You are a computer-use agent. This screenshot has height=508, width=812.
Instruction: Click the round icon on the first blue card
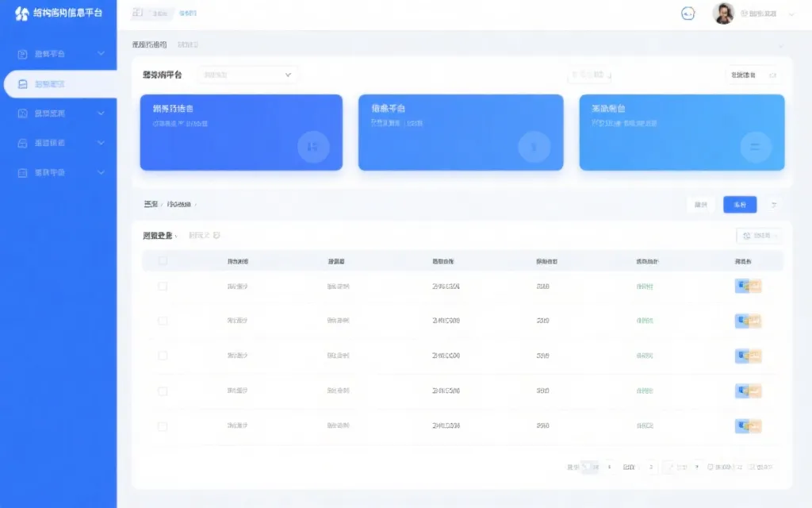(x=312, y=147)
